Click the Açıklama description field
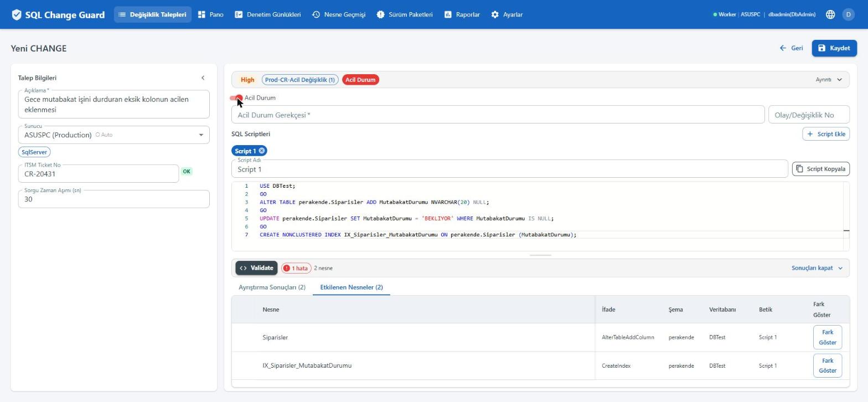The height and width of the screenshot is (402, 868). tap(113, 104)
